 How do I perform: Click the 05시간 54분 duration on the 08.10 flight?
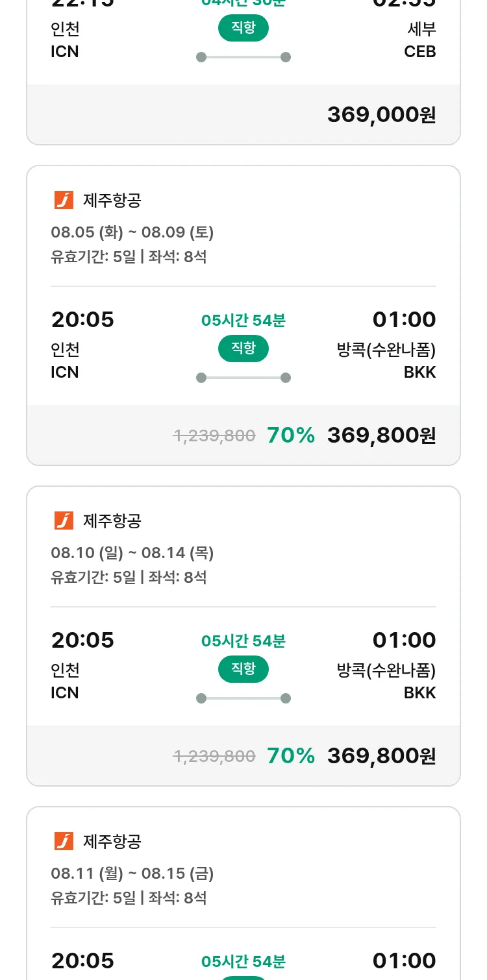(243, 641)
